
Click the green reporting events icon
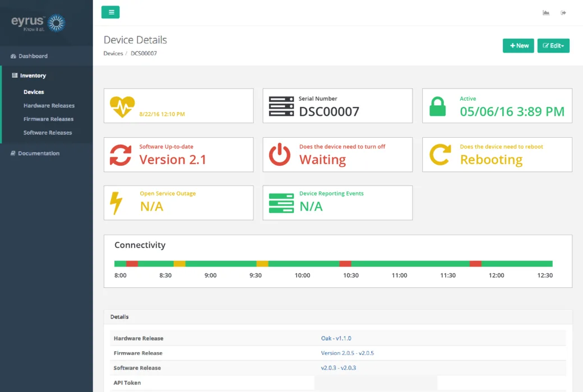[x=281, y=203]
